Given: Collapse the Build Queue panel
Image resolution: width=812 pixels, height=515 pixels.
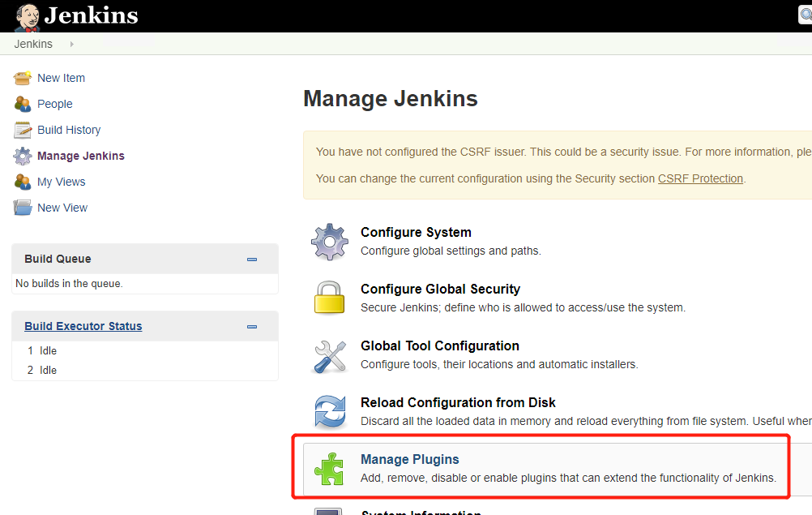Looking at the screenshot, I should (252, 260).
